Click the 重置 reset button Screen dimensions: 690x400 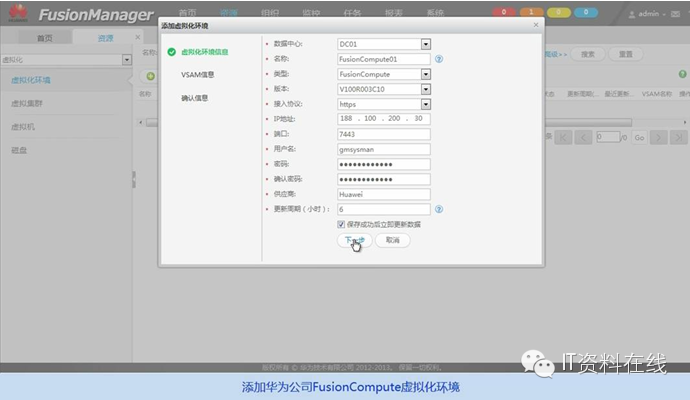pos(625,54)
